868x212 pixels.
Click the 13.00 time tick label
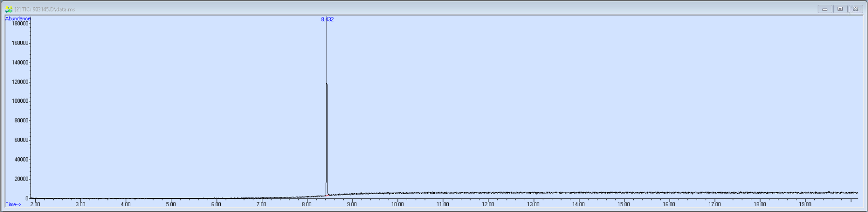tap(533, 204)
